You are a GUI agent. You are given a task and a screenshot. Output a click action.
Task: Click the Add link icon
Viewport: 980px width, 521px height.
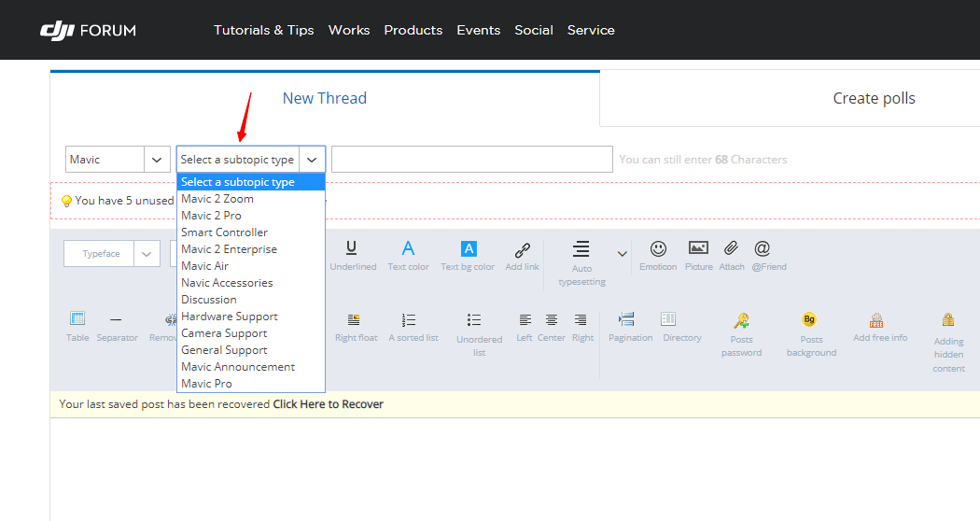tap(523, 249)
